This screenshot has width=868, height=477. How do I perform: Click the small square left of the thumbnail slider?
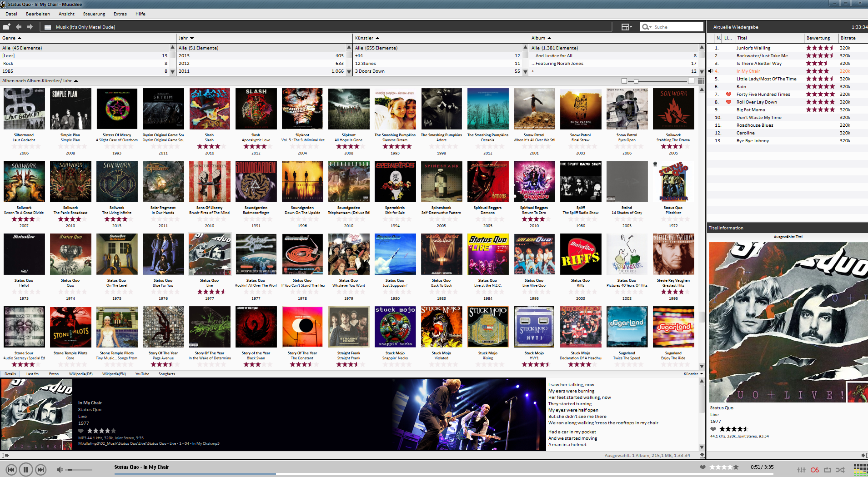[624, 81]
